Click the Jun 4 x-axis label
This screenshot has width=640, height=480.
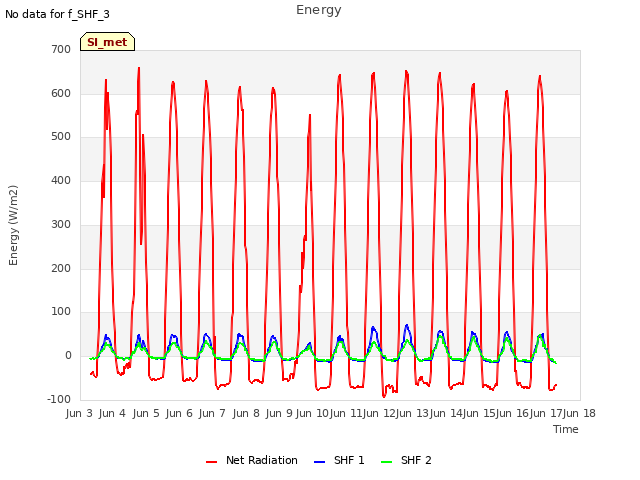point(112,413)
